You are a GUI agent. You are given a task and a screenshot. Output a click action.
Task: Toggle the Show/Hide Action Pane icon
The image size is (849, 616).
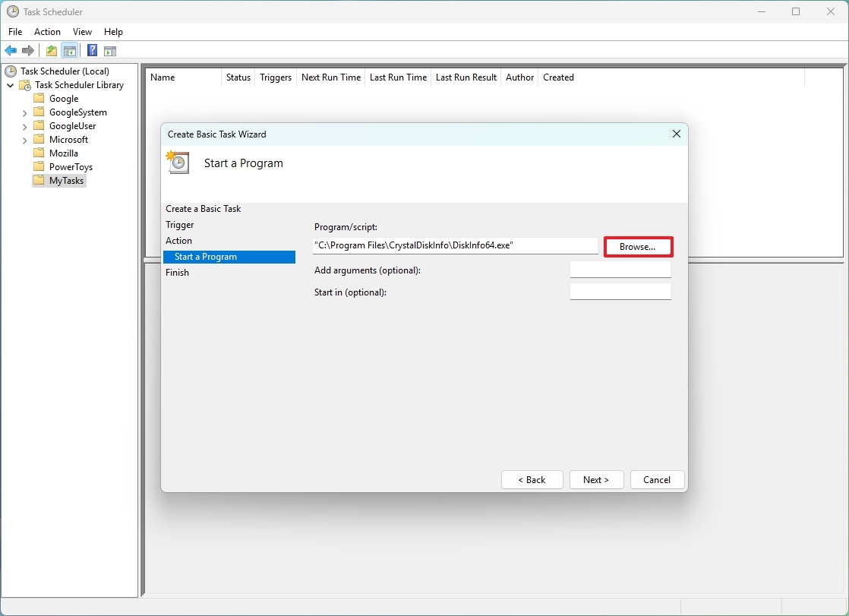click(x=110, y=51)
